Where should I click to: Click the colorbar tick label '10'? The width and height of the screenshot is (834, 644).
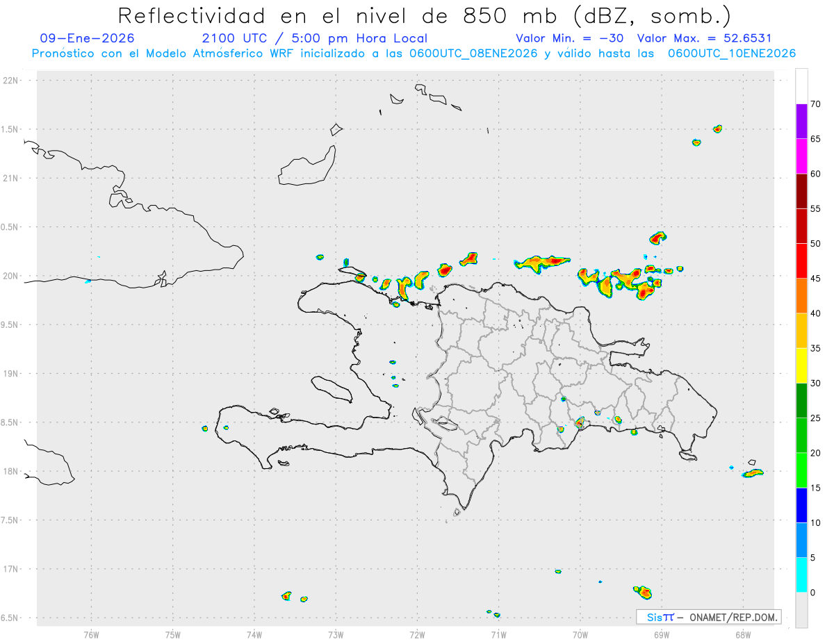[815, 523]
